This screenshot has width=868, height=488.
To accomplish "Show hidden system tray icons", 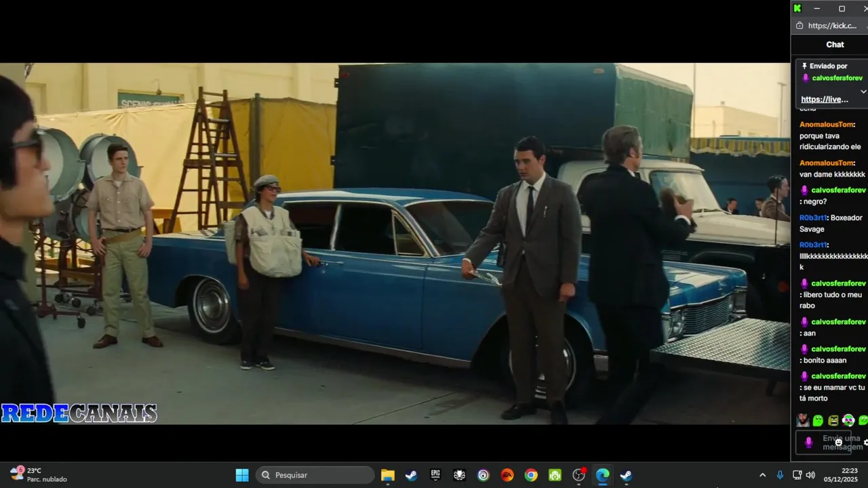I will tap(762, 475).
